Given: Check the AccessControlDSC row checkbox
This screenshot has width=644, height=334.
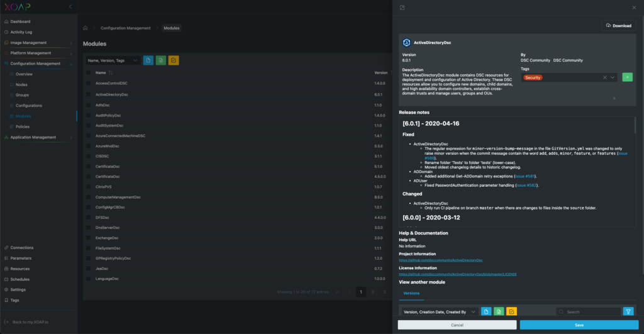Looking at the screenshot, I should pos(88,84).
